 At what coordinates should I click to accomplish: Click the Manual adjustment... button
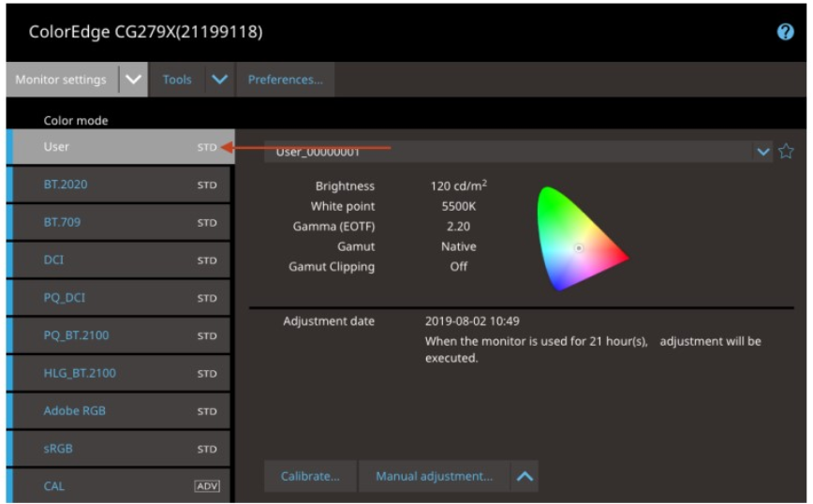434,476
